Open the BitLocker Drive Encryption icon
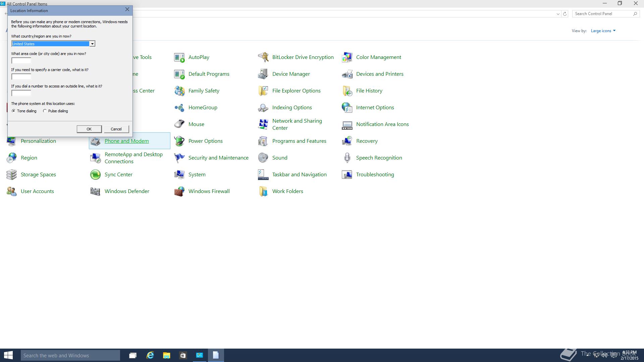The height and width of the screenshot is (362, 644). pos(263,57)
